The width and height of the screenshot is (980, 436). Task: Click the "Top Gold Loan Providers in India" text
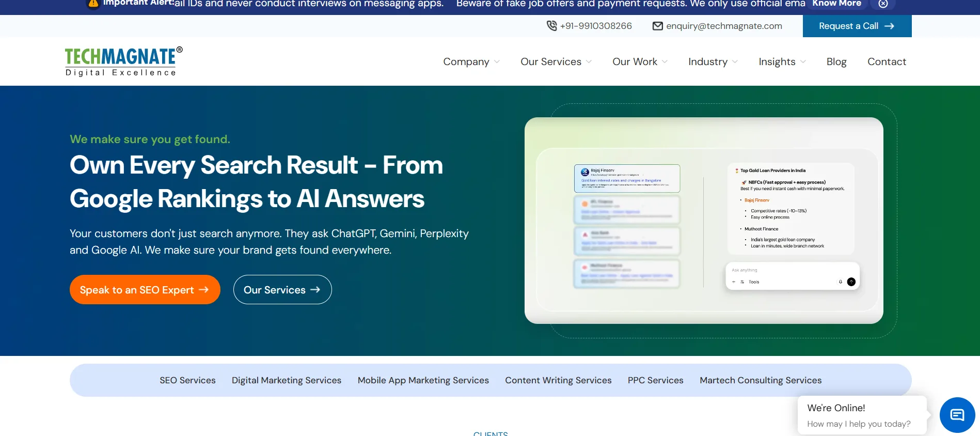tap(772, 170)
